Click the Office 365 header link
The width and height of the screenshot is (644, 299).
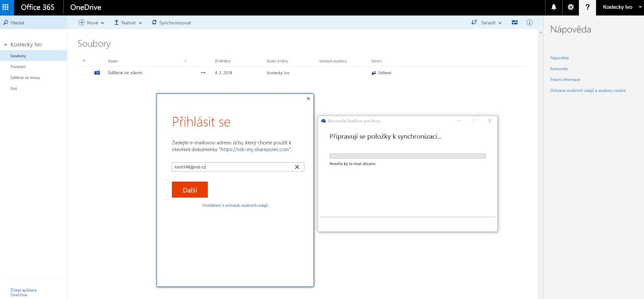coord(37,7)
